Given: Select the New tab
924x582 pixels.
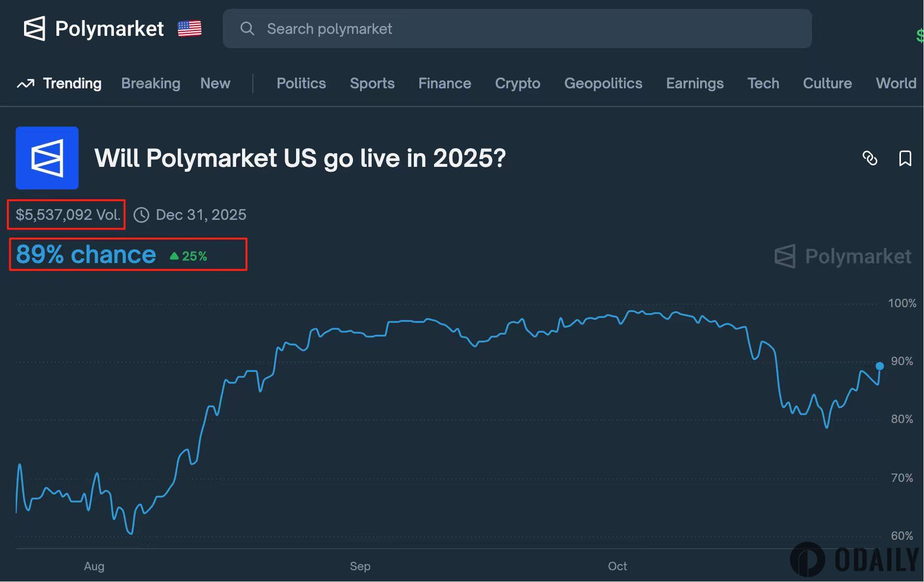Looking at the screenshot, I should pyautogui.click(x=215, y=83).
